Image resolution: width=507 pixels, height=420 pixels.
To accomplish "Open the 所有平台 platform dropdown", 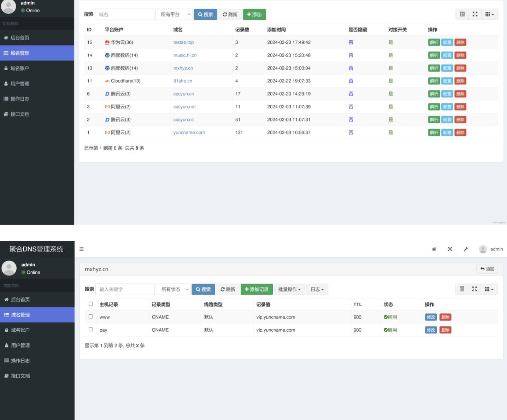I will coord(174,14).
